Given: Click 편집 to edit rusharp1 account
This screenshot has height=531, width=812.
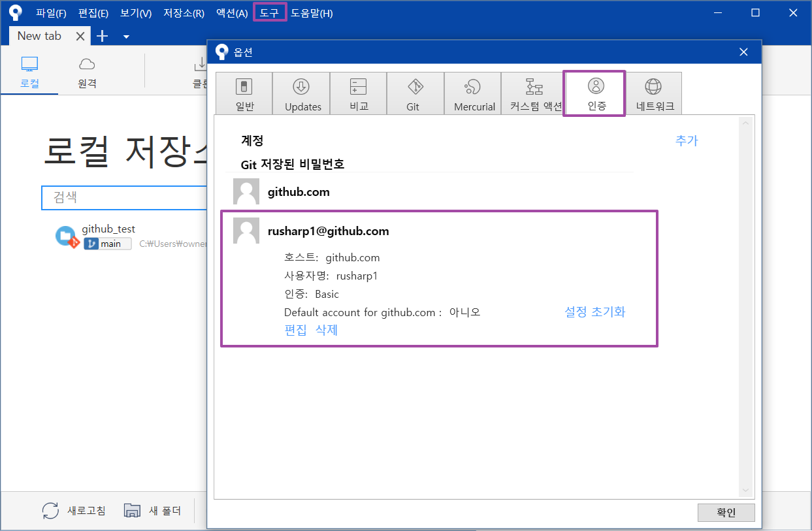Looking at the screenshot, I should (x=295, y=330).
